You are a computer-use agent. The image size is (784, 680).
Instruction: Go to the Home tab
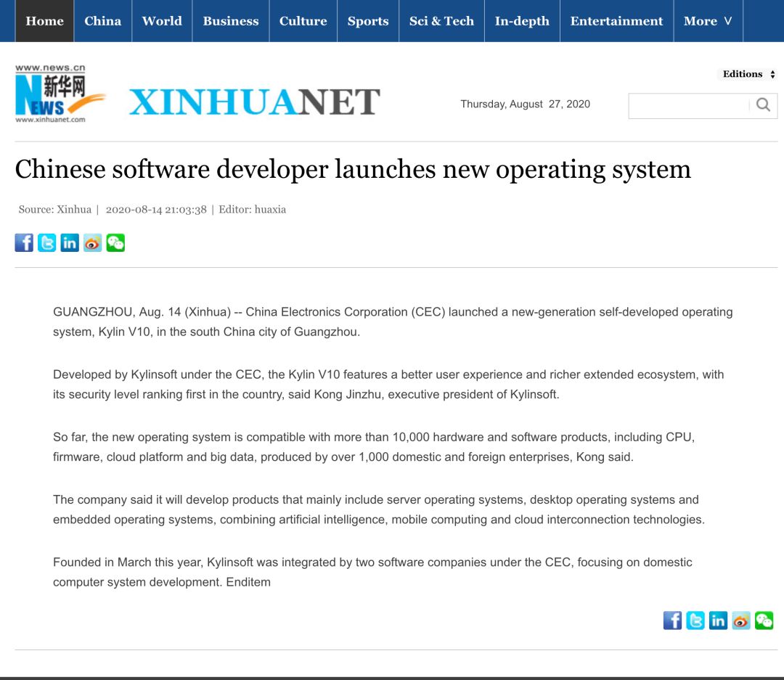(44, 21)
